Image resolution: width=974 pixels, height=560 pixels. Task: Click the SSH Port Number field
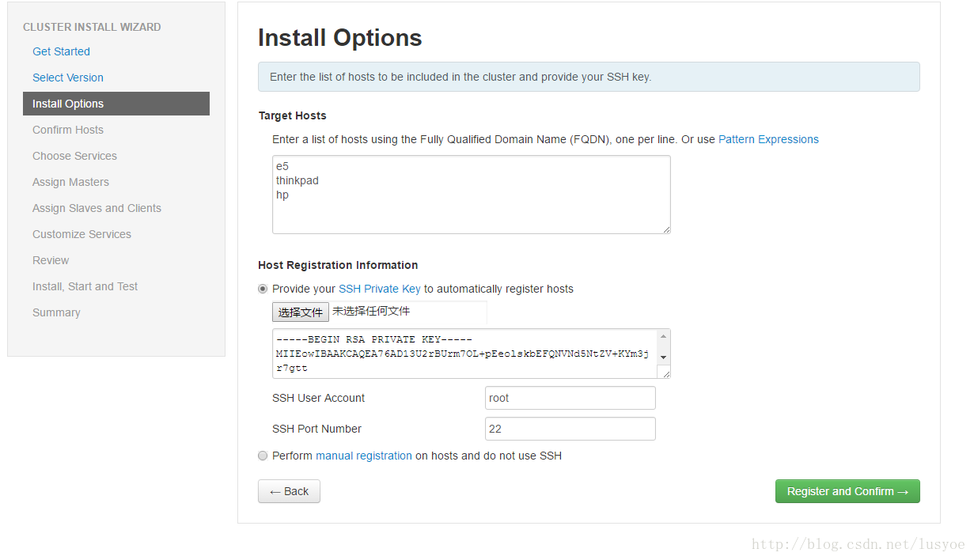(570, 429)
